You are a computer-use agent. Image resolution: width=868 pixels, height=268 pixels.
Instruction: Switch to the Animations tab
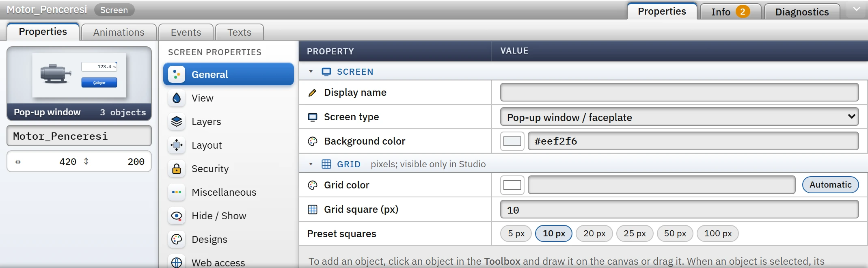click(x=119, y=32)
